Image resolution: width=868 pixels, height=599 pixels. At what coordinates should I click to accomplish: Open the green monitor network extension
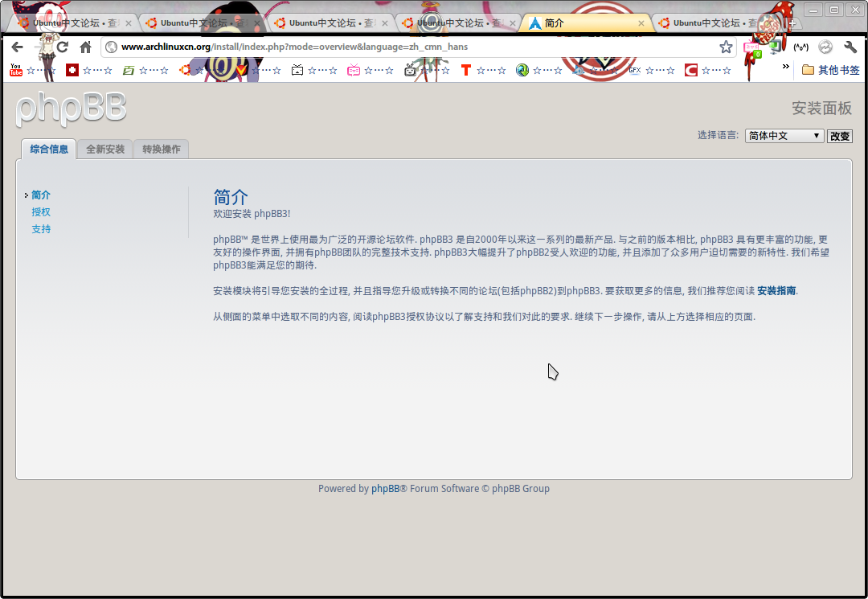(x=776, y=47)
